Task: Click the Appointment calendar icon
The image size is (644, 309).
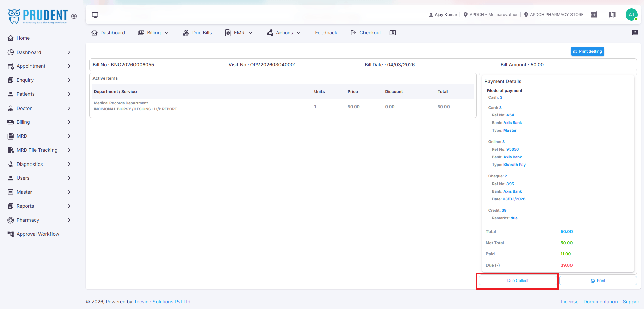Action: pyautogui.click(x=11, y=66)
